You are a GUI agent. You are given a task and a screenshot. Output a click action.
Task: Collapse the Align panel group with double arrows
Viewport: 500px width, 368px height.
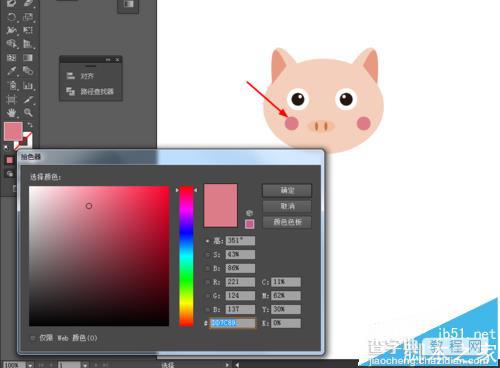tap(108, 60)
